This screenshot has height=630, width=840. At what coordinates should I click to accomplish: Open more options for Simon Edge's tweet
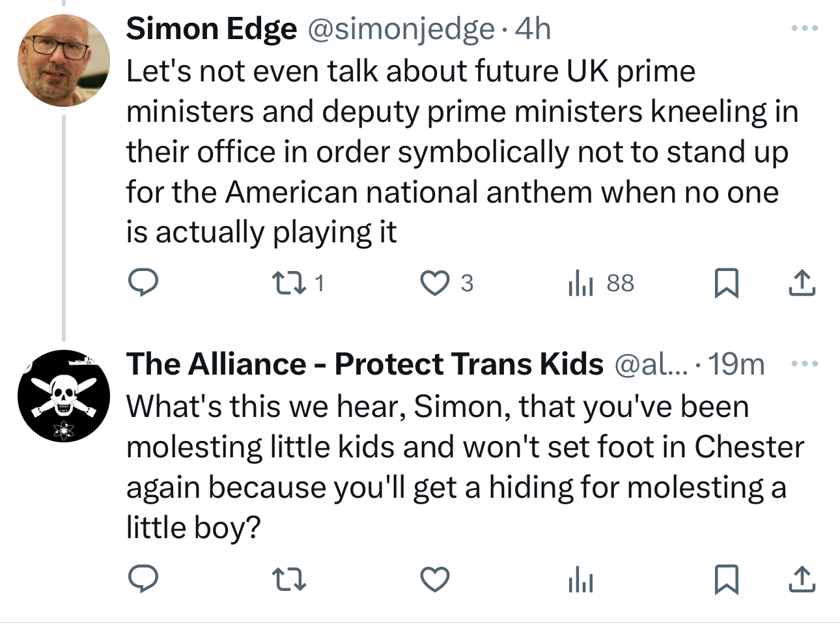(x=804, y=29)
